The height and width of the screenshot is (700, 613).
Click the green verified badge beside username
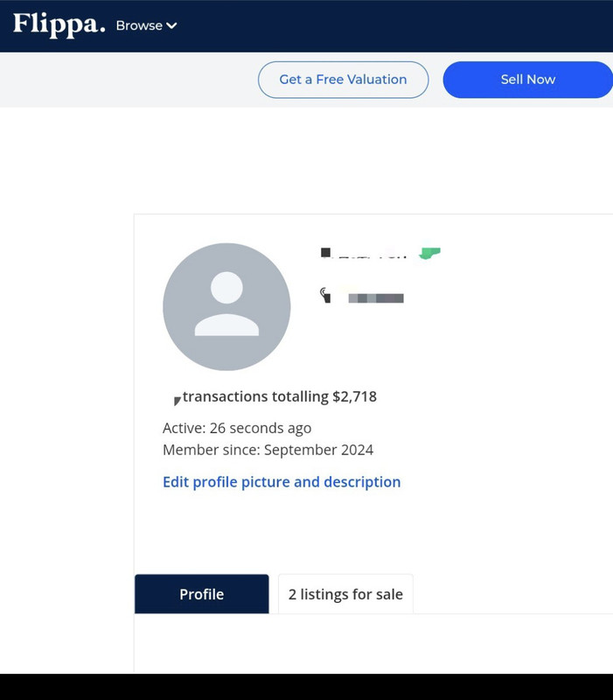[429, 253]
